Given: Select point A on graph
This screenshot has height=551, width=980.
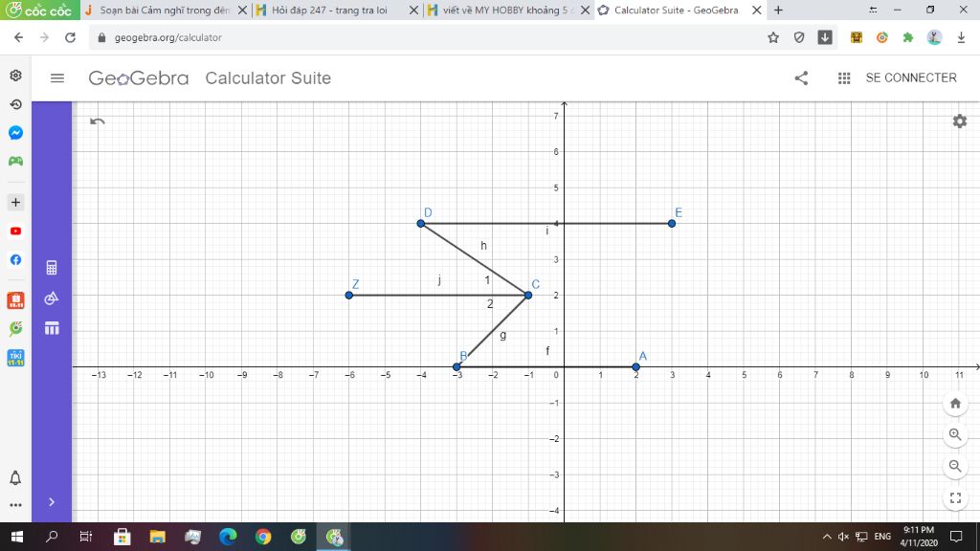Looking at the screenshot, I should point(635,366).
